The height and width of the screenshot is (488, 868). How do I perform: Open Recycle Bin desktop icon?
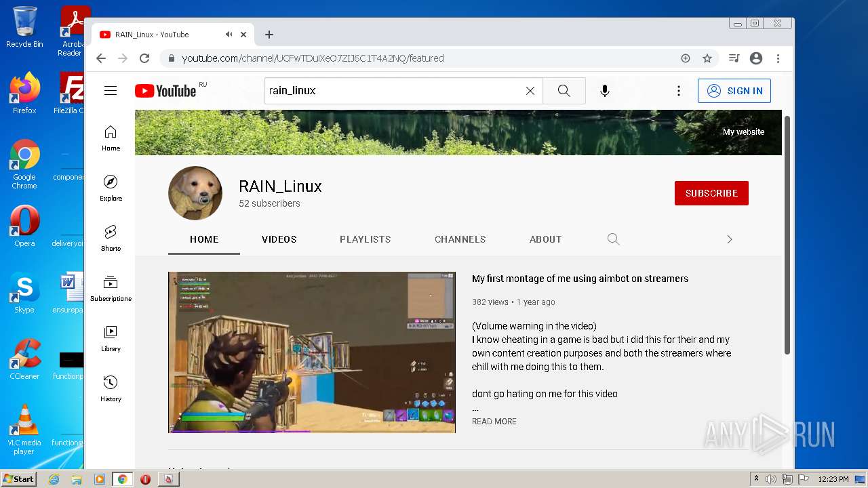click(x=24, y=28)
